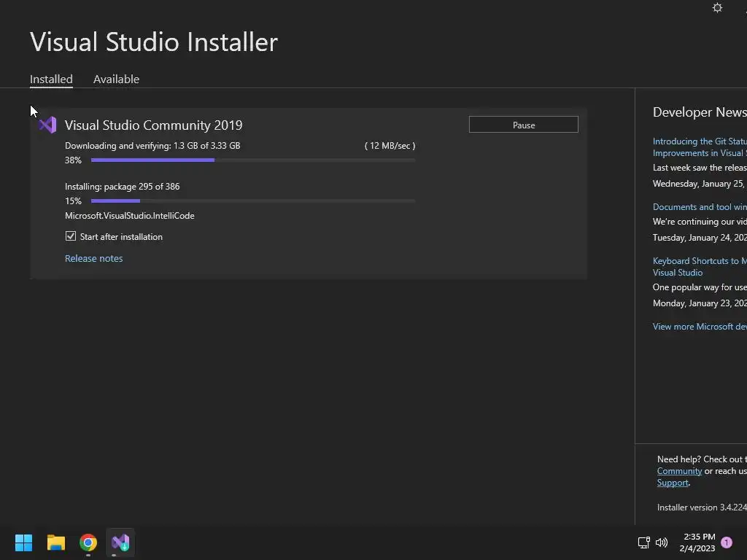Click the 12 MB/sec download speed text
The width and height of the screenshot is (747, 560).
390,146
